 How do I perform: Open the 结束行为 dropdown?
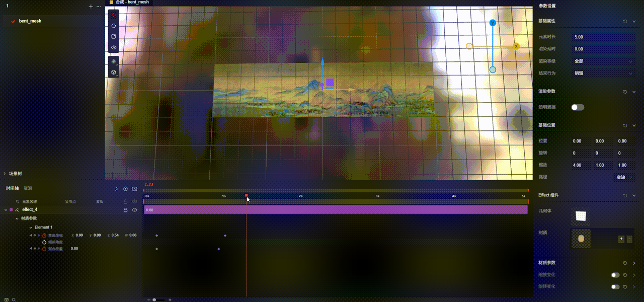603,73
